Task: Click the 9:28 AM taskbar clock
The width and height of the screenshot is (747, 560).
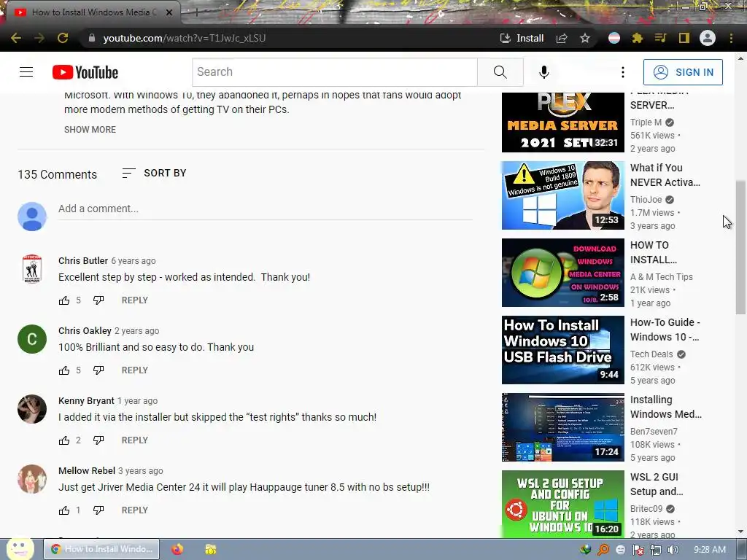Action: (710, 550)
